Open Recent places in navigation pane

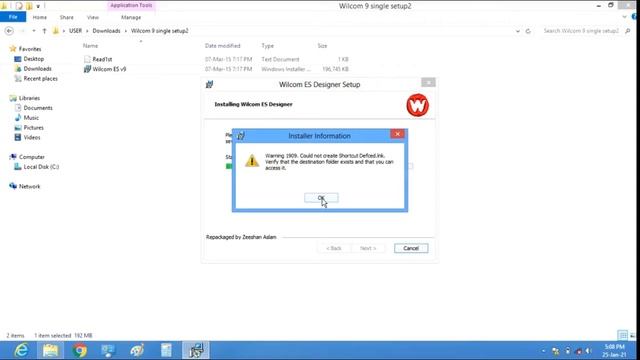tap(40, 78)
